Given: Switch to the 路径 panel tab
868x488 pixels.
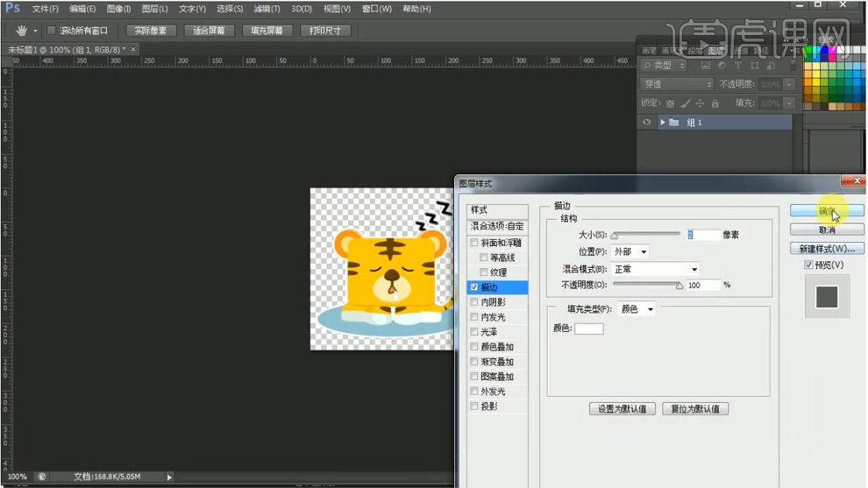Looking at the screenshot, I should coord(761,51).
